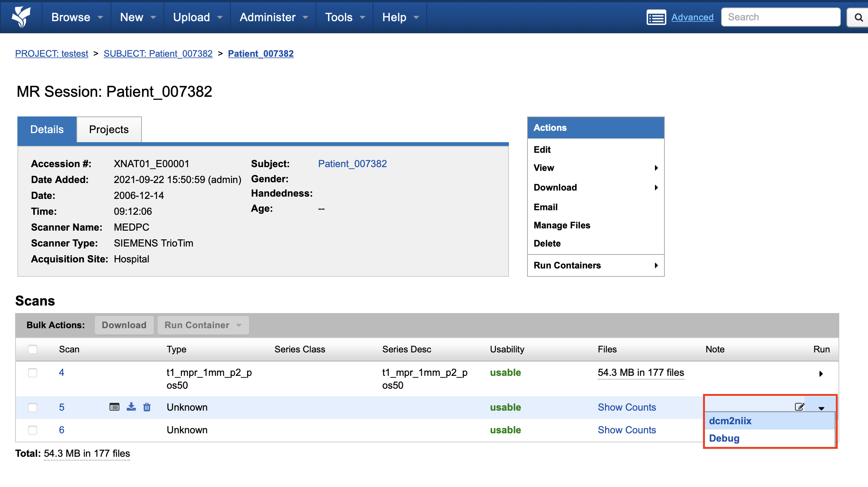
Task: Click into the Search input field
Action: (x=780, y=17)
